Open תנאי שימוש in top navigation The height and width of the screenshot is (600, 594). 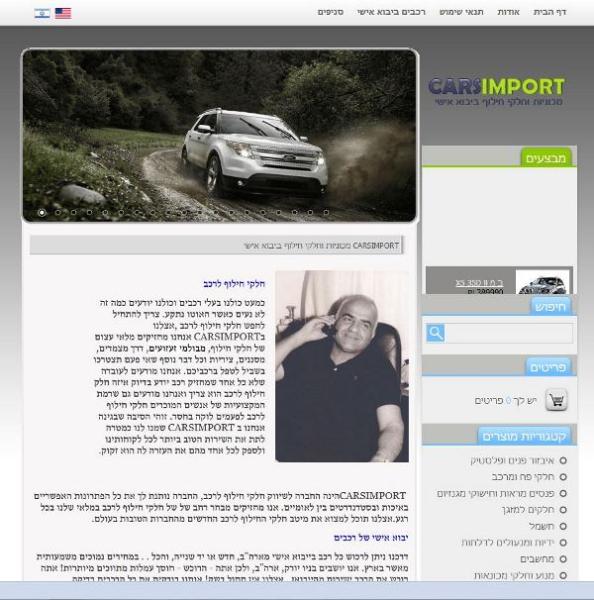(x=461, y=12)
